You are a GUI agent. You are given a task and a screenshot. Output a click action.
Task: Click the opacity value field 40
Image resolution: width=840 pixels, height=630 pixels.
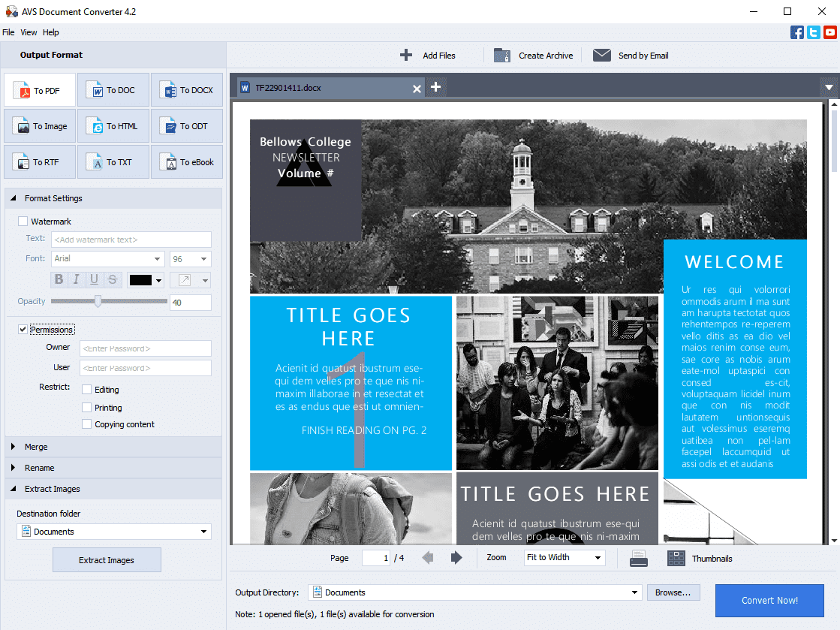pos(190,302)
